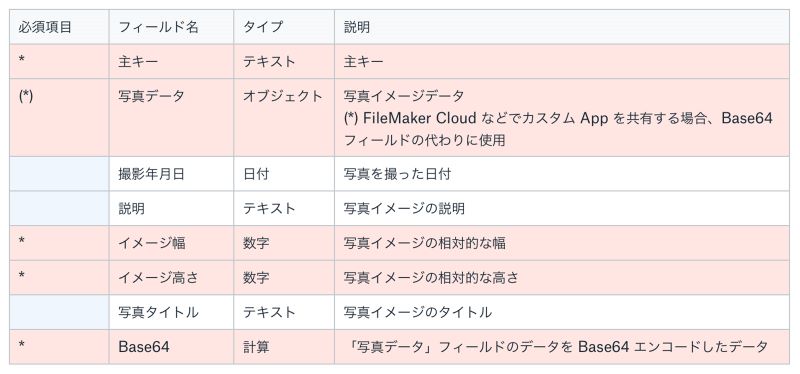The width and height of the screenshot is (800, 374).
Task: Click the イメージ高さ field name cell
Action: 171,278
